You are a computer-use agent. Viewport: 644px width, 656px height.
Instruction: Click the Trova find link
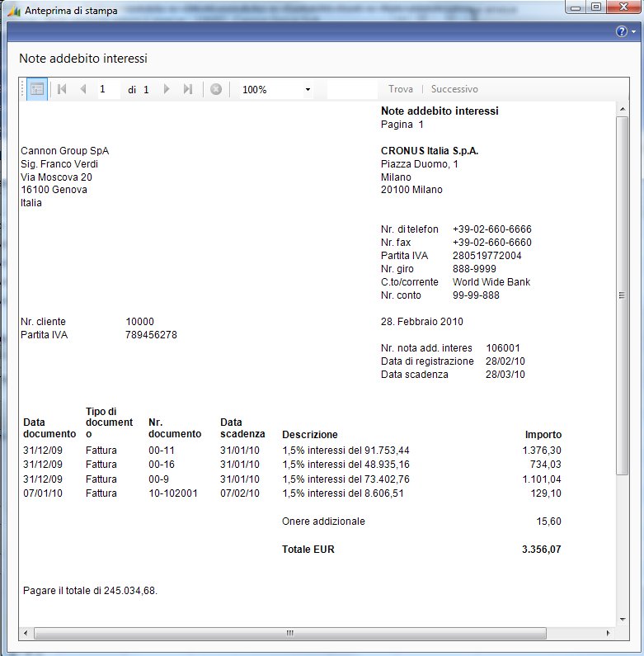(400, 89)
